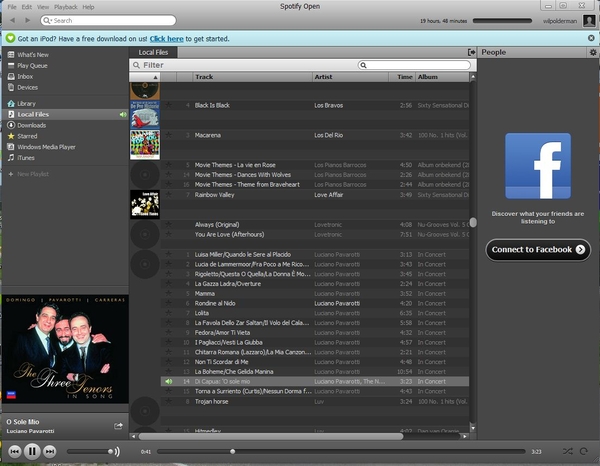
Task: Toggle shuffle playback mode
Action: [568, 451]
